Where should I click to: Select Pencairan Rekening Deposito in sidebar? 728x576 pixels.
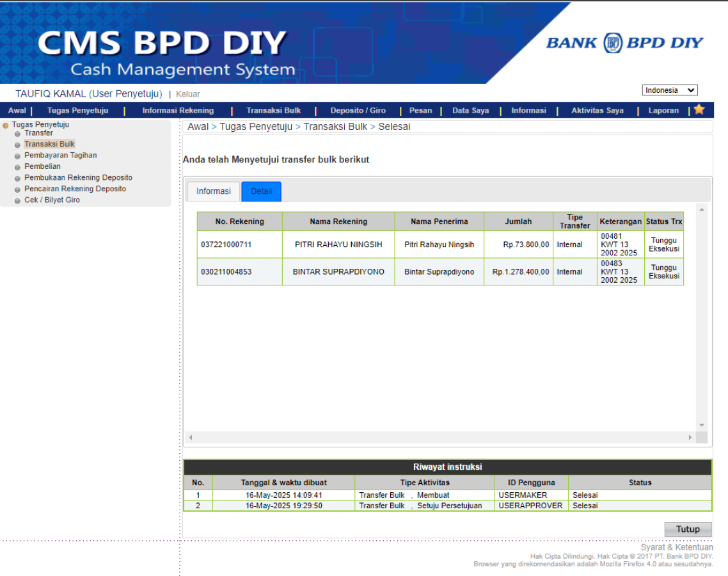[x=75, y=189]
